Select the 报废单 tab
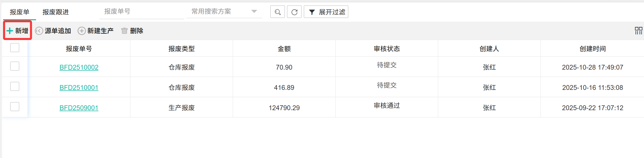Image resolution: width=644 pixels, height=158 pixels. click(x=20, y=12)
